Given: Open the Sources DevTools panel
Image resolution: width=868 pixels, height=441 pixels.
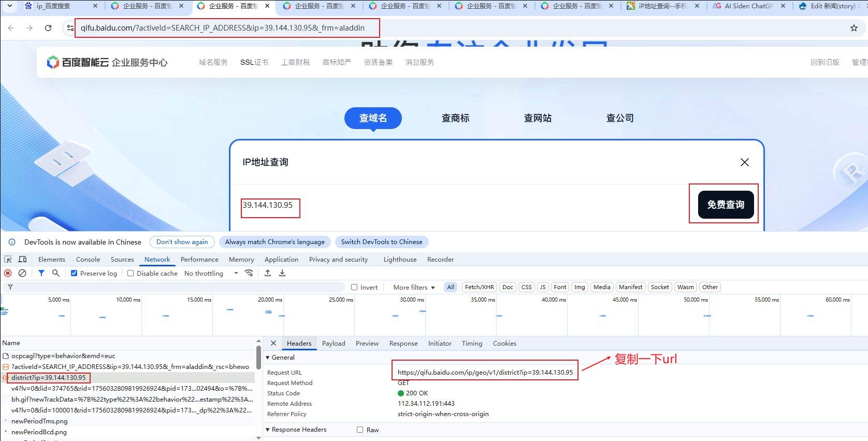Looking at the screenshot, I should [122, 260].
